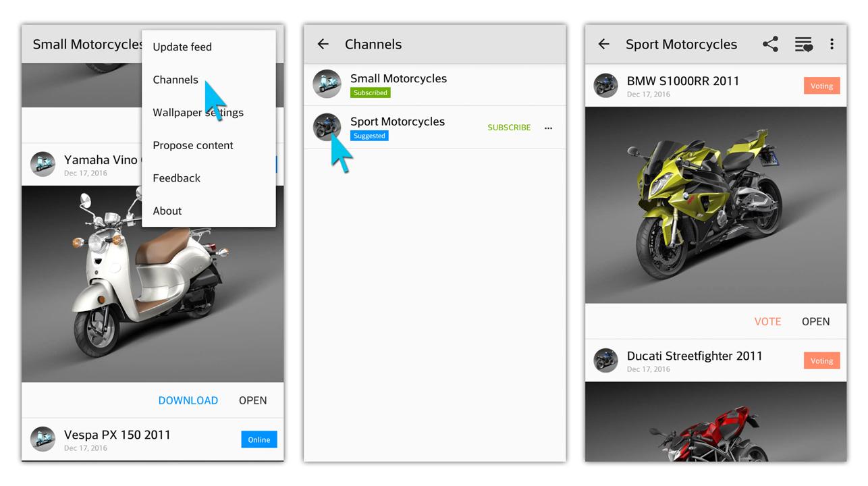Screen dimensions: 868x486
Task: Click the Small Motorcycles channel name
Action: click(x=398, y=78)
